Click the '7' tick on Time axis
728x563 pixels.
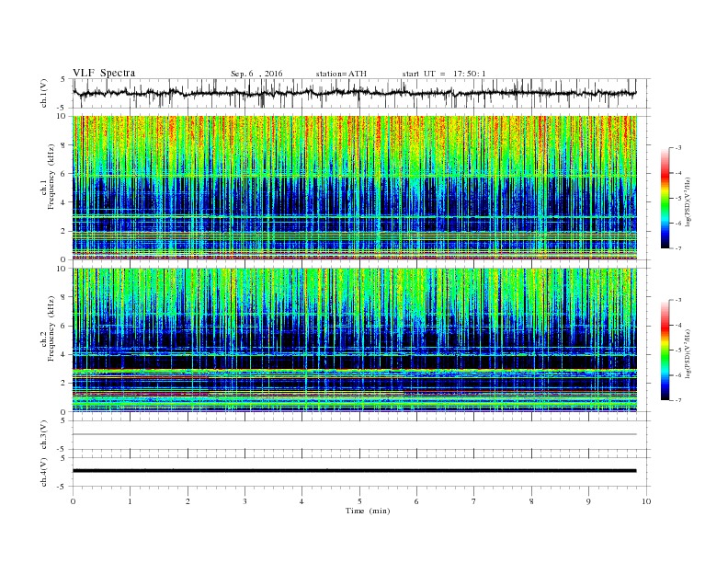point(473,501)
